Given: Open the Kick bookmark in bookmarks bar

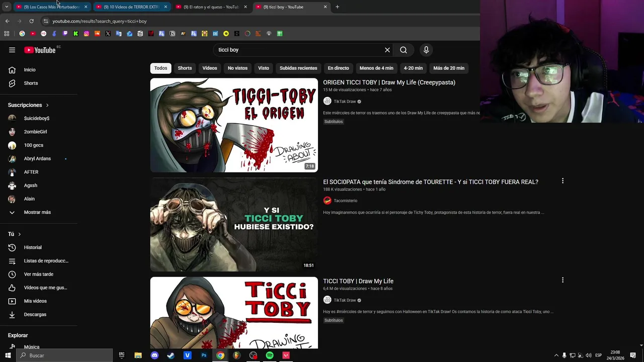Looking at the screenshot, I should point(75,34).
